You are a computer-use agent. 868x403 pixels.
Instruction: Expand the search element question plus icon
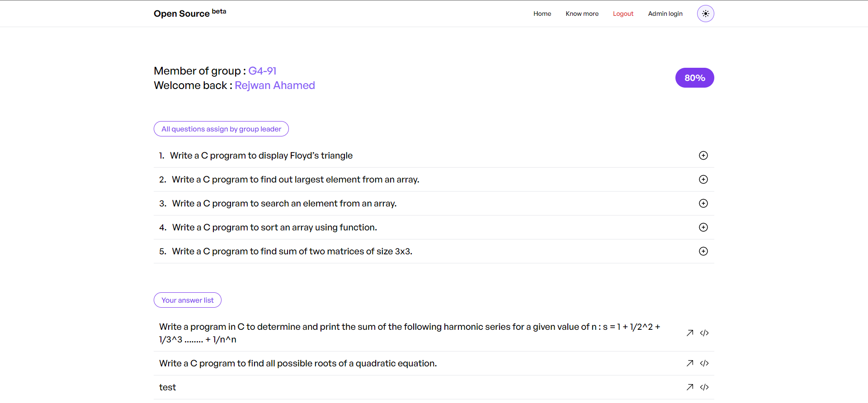pyautogui.click(x=703, y=203)
